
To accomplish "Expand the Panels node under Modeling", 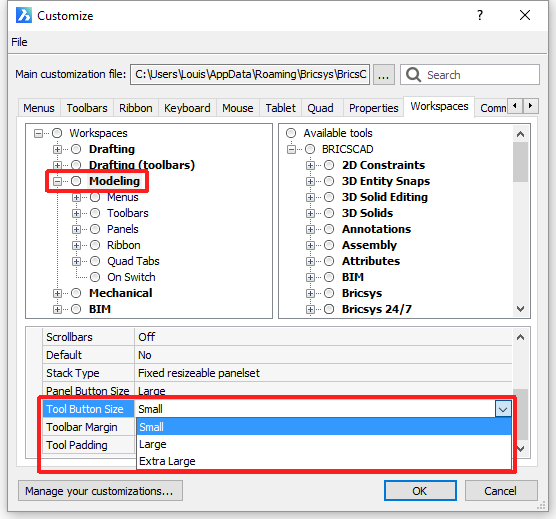I will coord(76,229).
